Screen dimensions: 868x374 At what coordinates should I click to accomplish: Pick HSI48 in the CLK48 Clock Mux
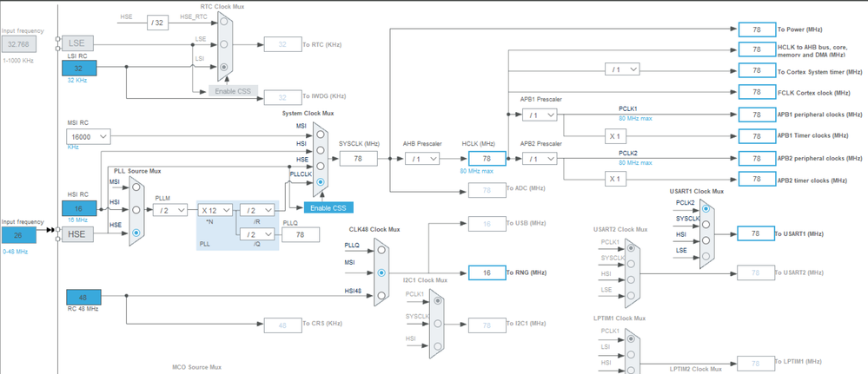[x=381, y=295]
